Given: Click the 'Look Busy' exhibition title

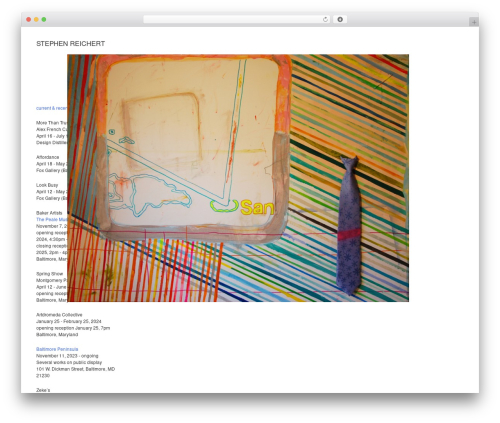Looking at the screenshot, I should (47, 185).
